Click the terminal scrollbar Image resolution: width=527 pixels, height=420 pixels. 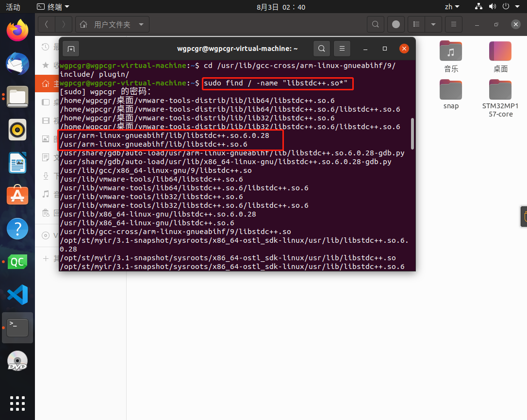tap(412, 134)
